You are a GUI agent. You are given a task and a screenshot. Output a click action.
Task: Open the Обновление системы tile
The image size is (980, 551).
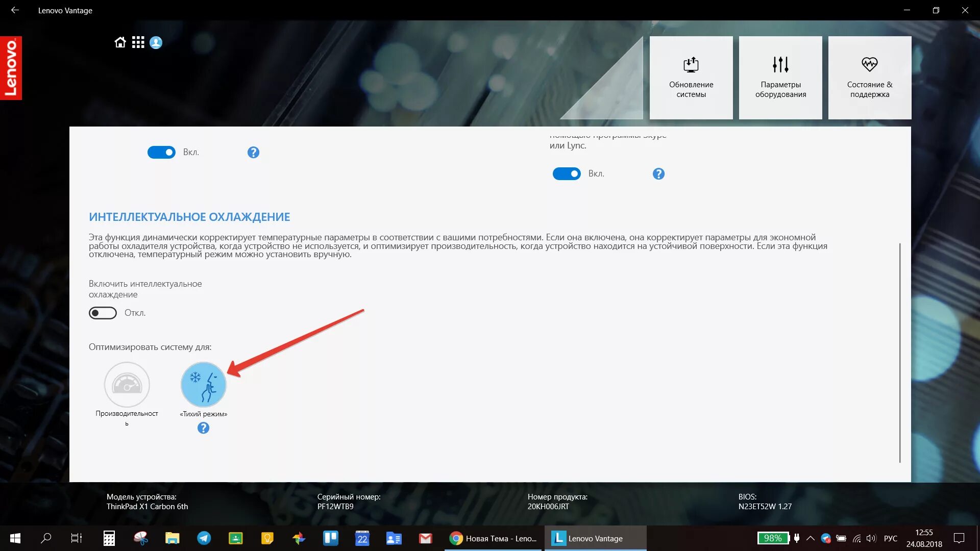coord(691,78)
